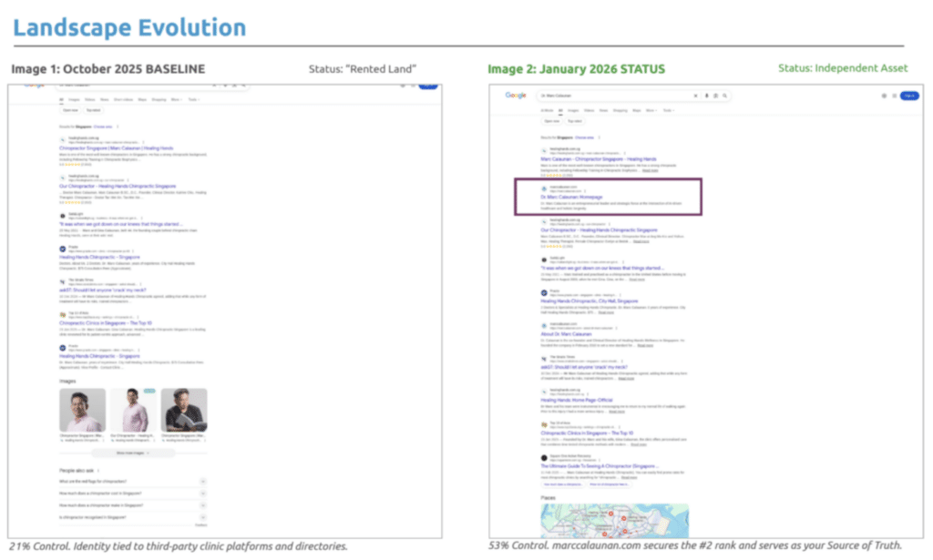This screenshot has width=933, height=560.
Task: Open Tools dropdown in January screenshot
Action: pos(668,110)
